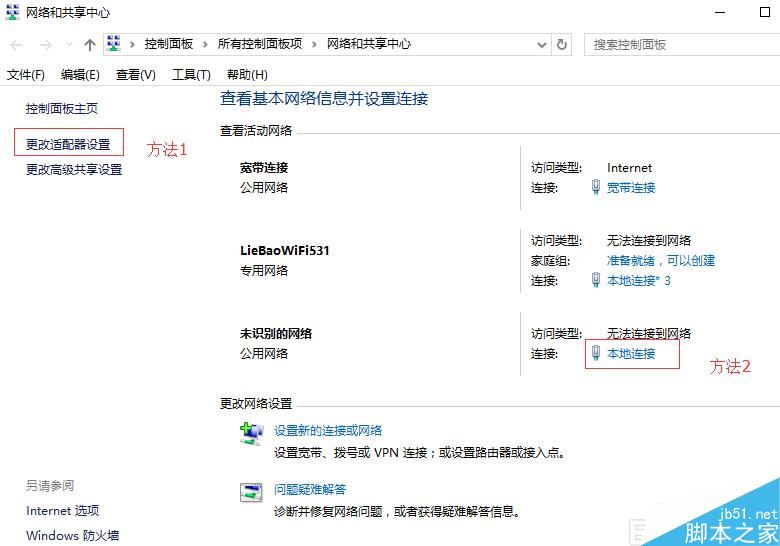Open the recent locations dropdown arrow

(68, 45)
